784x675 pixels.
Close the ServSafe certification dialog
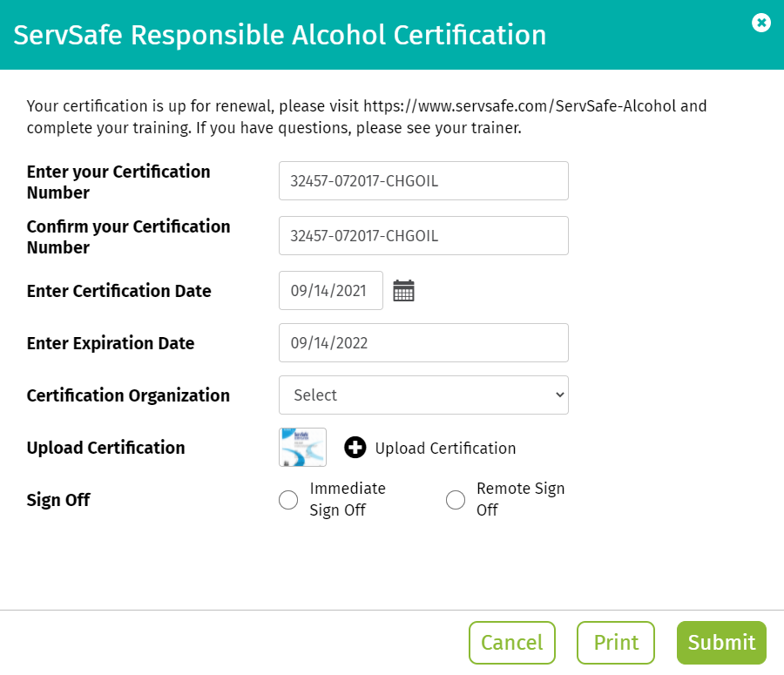click(x=761, y=23)
